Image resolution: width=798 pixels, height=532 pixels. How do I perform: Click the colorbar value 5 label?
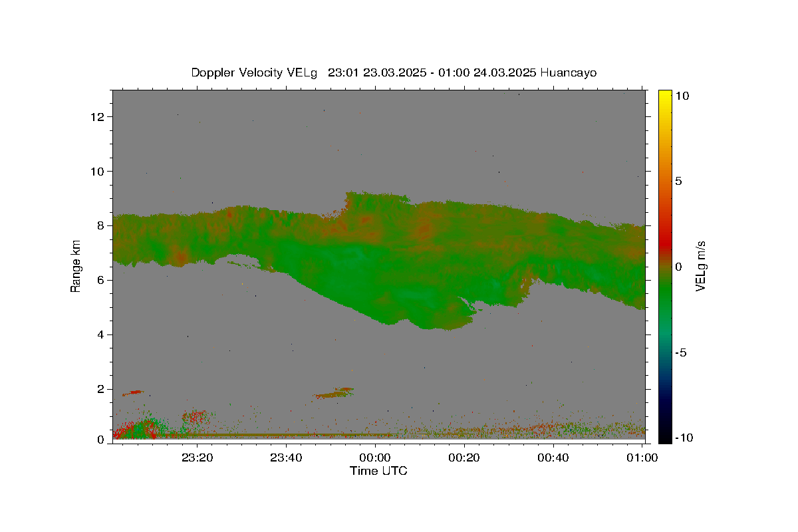678,182
